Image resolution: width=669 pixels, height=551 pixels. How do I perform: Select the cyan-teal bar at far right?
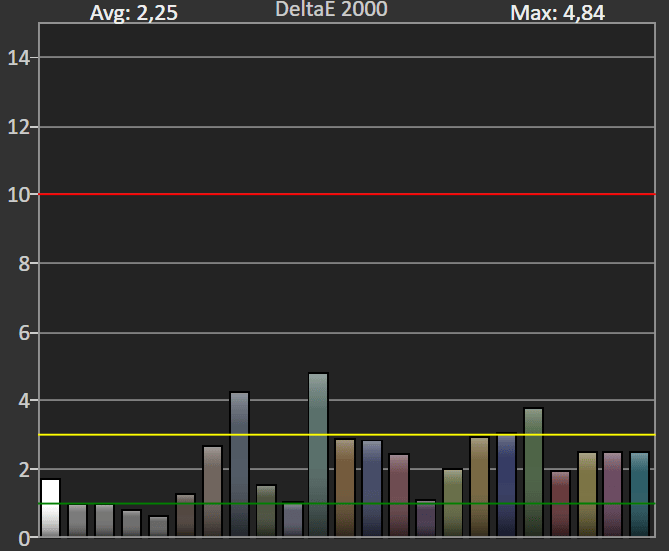pyautogui.click(x=639, y=494)
